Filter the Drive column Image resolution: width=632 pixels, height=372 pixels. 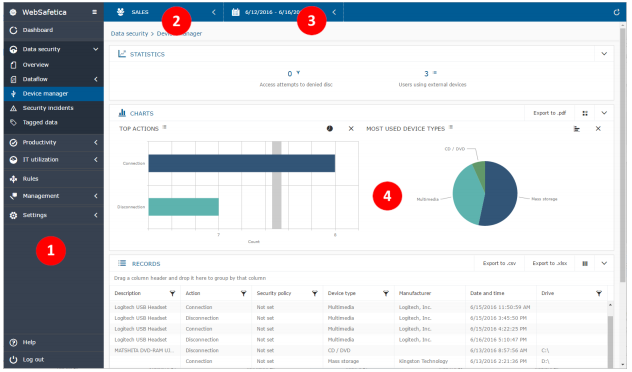pyautogui.click(x=599, y=293)
